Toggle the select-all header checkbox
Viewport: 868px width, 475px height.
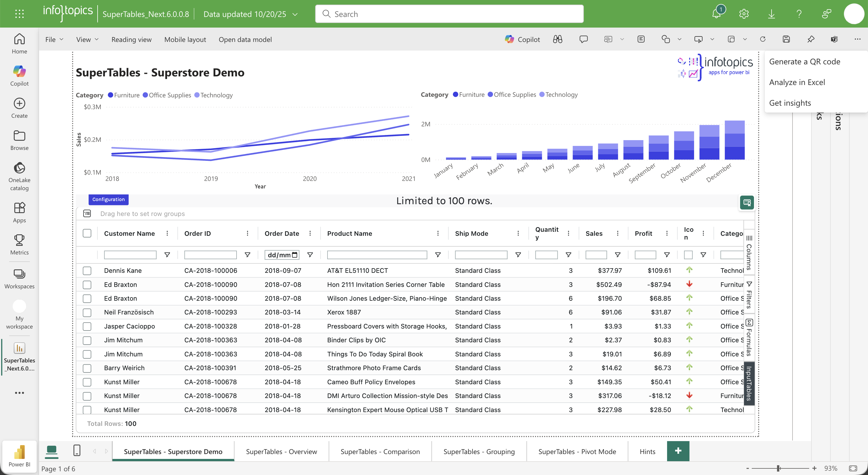(87, 233)
